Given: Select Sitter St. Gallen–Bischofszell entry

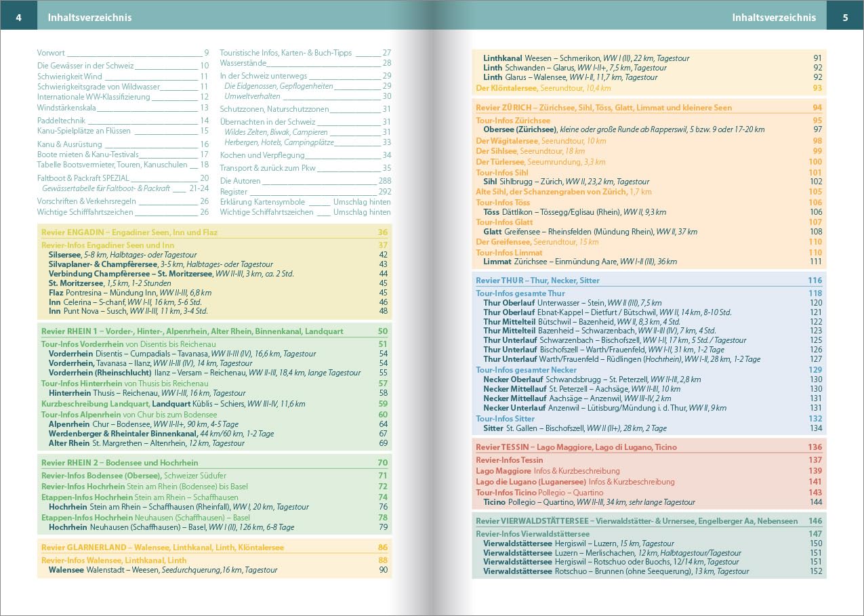Looking at the screenshot, I should tap(575, 428).
